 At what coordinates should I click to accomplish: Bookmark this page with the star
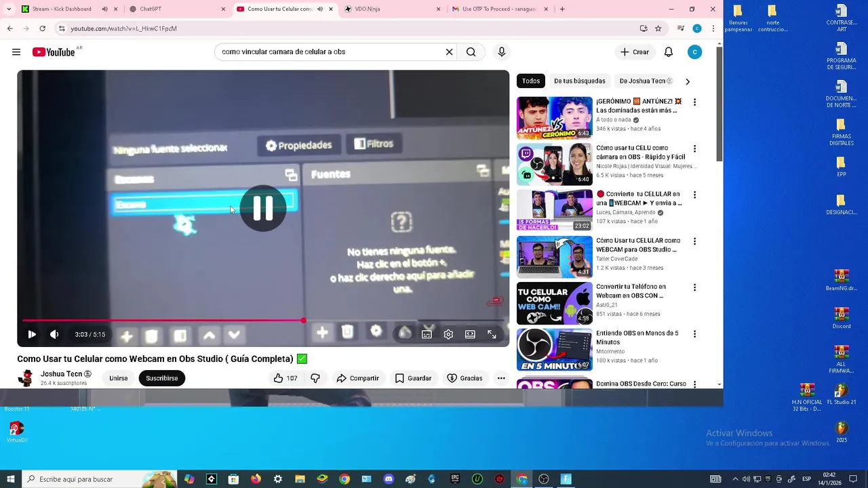pos(658,28)
